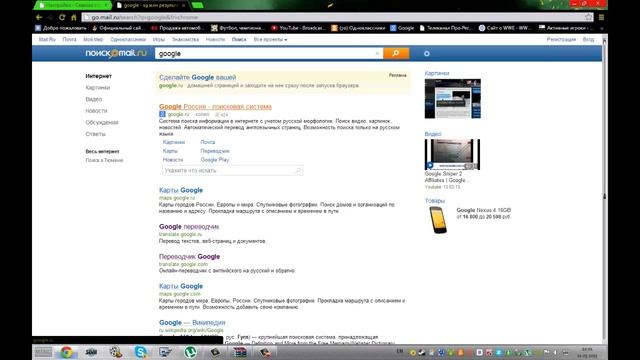Open Карты Google result for maps.google.com

point(181,286)
